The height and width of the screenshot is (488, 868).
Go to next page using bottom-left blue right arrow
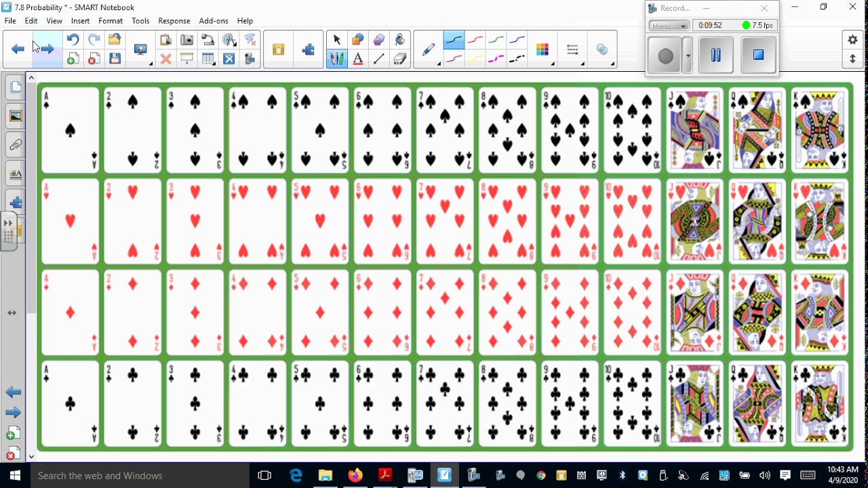coord(13,413)
